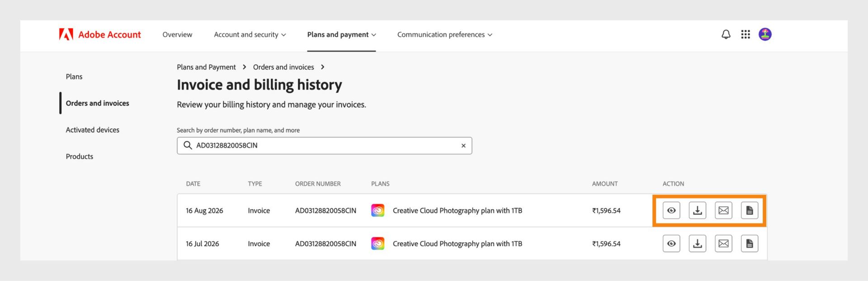This screenshot has width=868, height=281.
Task: Click order number in 16 Jul row
Action: [x=325, y=243]
